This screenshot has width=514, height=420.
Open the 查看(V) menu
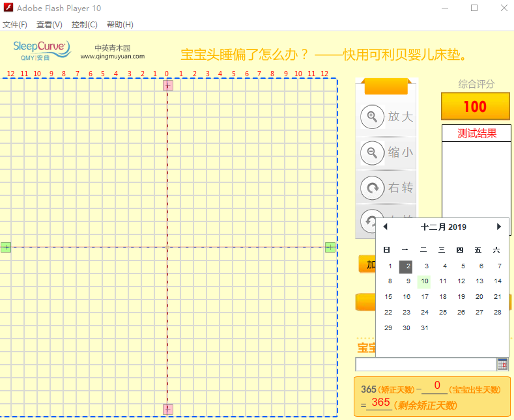49,25
